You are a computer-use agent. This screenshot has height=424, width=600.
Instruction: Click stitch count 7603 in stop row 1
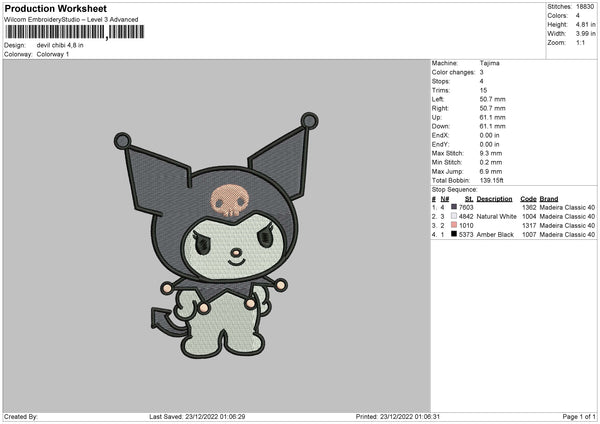click(466, 207)
